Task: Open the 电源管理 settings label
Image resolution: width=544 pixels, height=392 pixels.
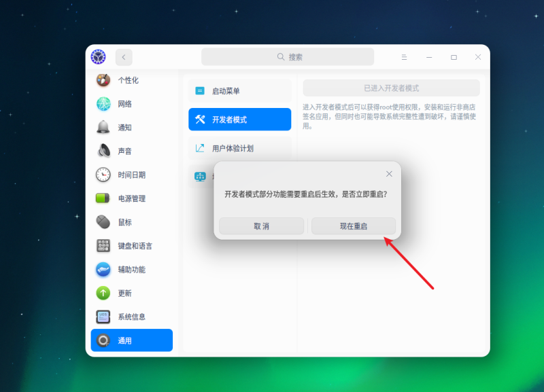Action: 132,198
